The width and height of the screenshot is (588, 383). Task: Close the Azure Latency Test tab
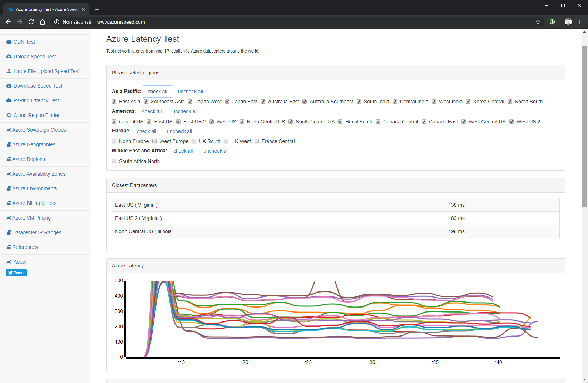83,9
